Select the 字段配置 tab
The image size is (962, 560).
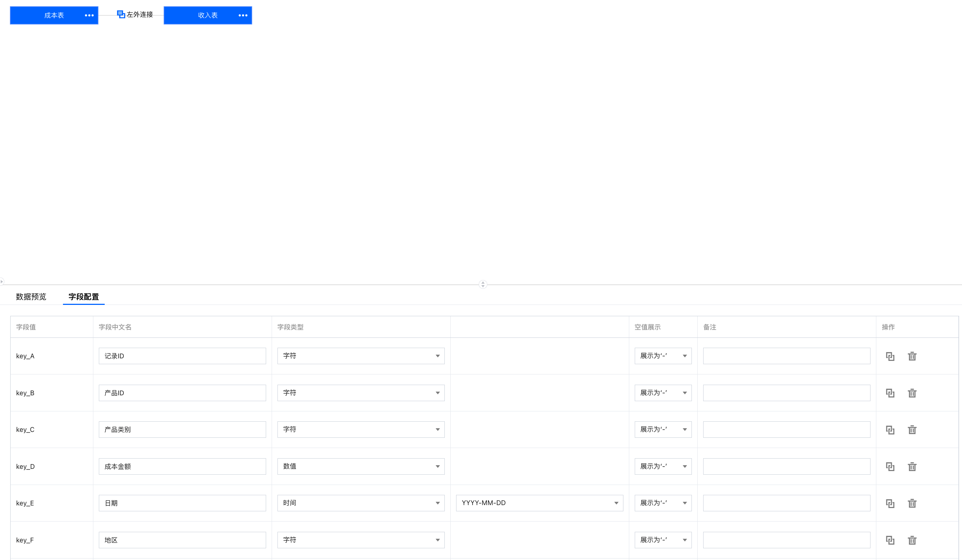83,296
